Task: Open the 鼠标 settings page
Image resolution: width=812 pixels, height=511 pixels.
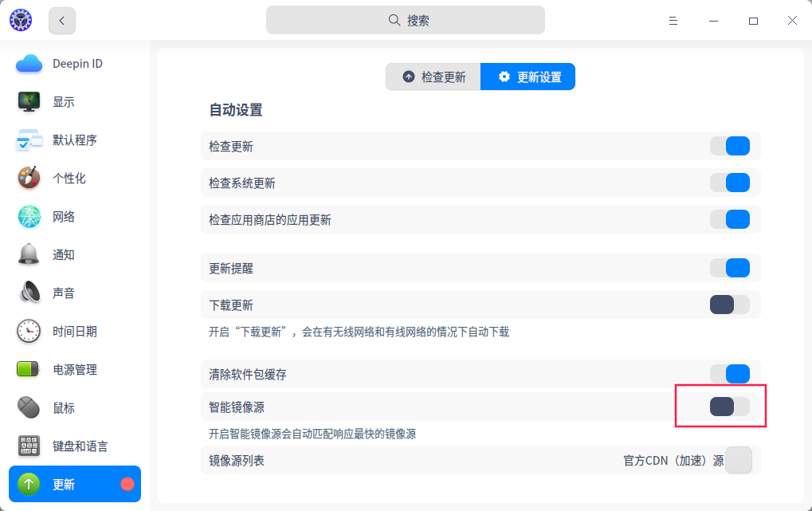Action: click(75, 408)
